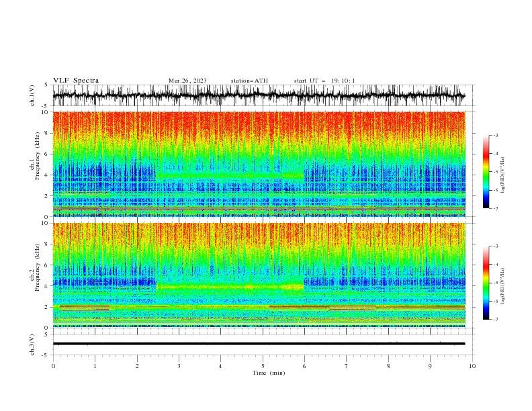Click the ch.3 flat waveform trace
The height and width of the screenshot is (411, 532).
[259, 344]
